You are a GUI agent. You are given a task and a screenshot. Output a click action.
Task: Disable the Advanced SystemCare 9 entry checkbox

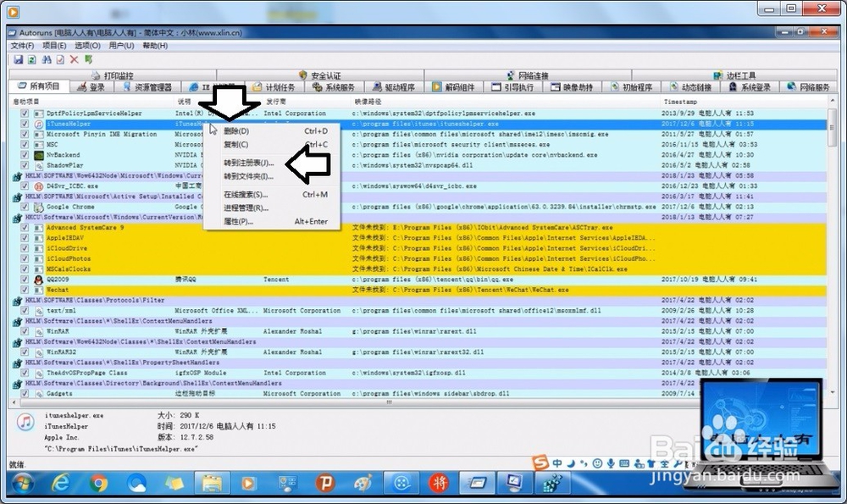(x=25, y=227)
